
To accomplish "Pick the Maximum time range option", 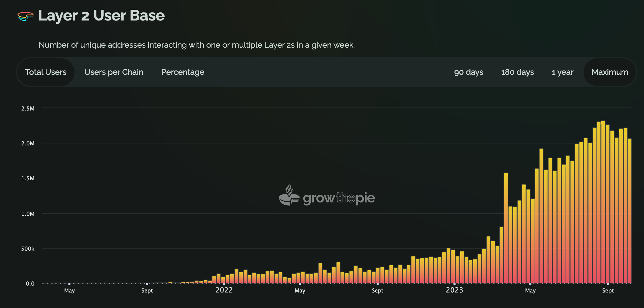I will (x=610, y=72).
